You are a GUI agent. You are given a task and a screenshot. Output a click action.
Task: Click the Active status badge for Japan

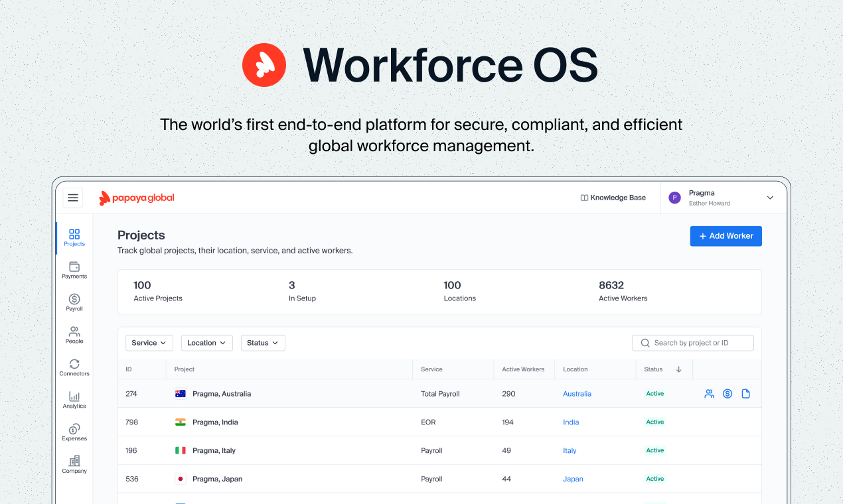[655, 479]
